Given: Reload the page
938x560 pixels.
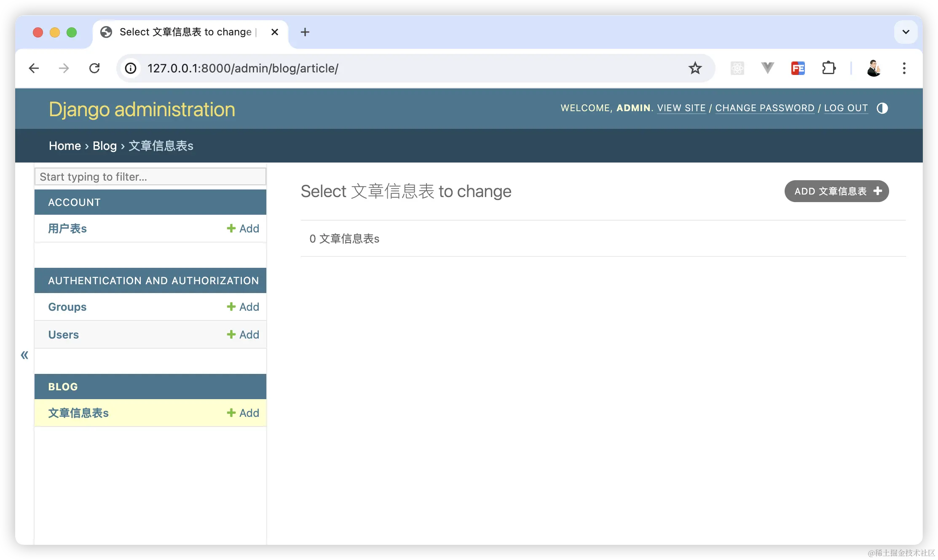Looking at the screenshot, I should [94, 68].
